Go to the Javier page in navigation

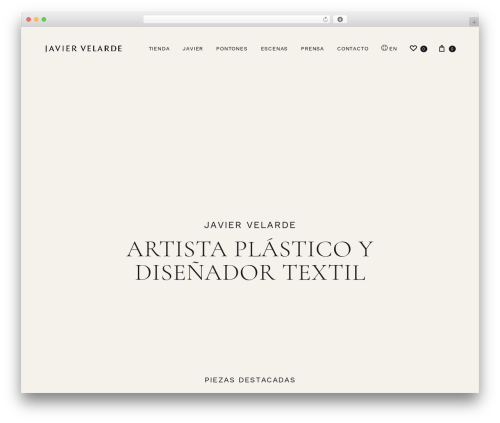pyautogui.click(x=193, y=49)
